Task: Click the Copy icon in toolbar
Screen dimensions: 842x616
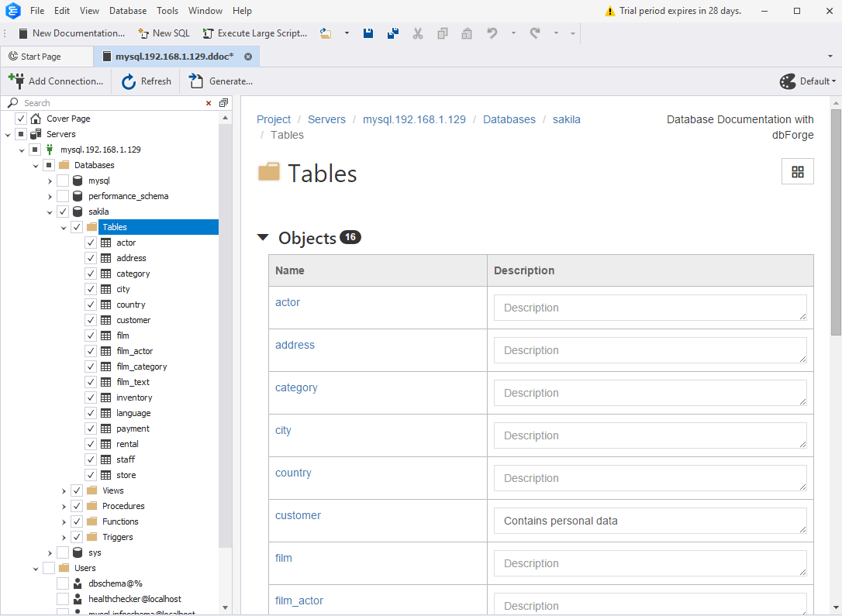Action: 443,33
